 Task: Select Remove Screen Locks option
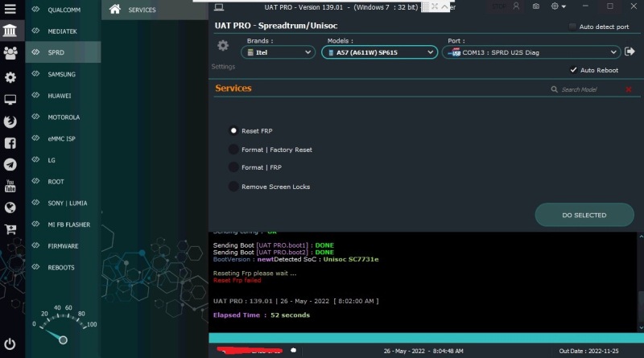233,187
